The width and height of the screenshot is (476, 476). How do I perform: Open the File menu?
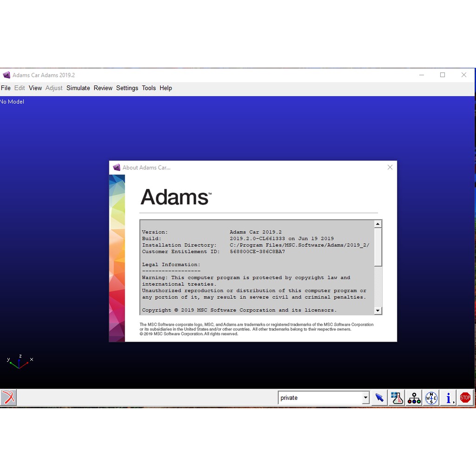[x=6, y=88]
